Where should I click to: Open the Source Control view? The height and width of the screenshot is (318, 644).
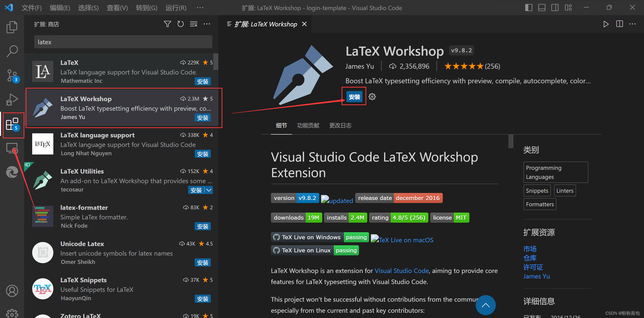(x=12, y=75)
